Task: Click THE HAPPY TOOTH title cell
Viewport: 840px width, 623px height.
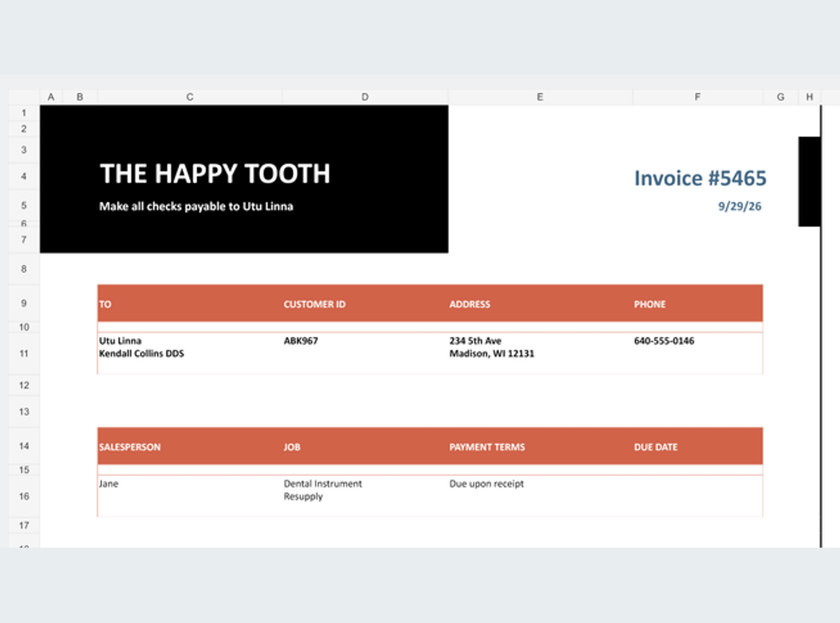Action: click(x=215, y=174)
